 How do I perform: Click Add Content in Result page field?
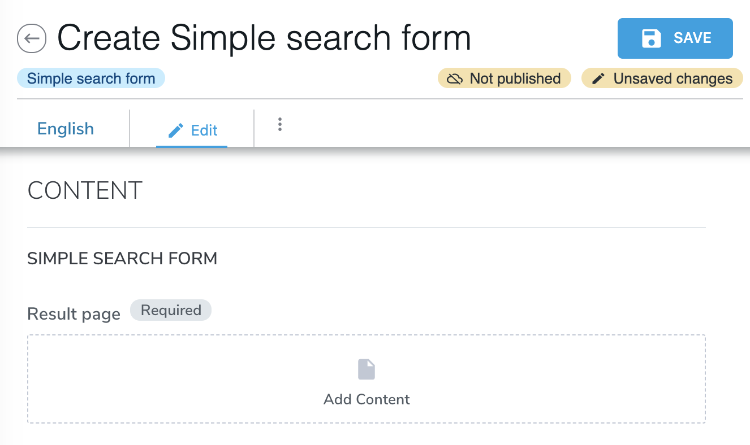(x=366, y=399)
